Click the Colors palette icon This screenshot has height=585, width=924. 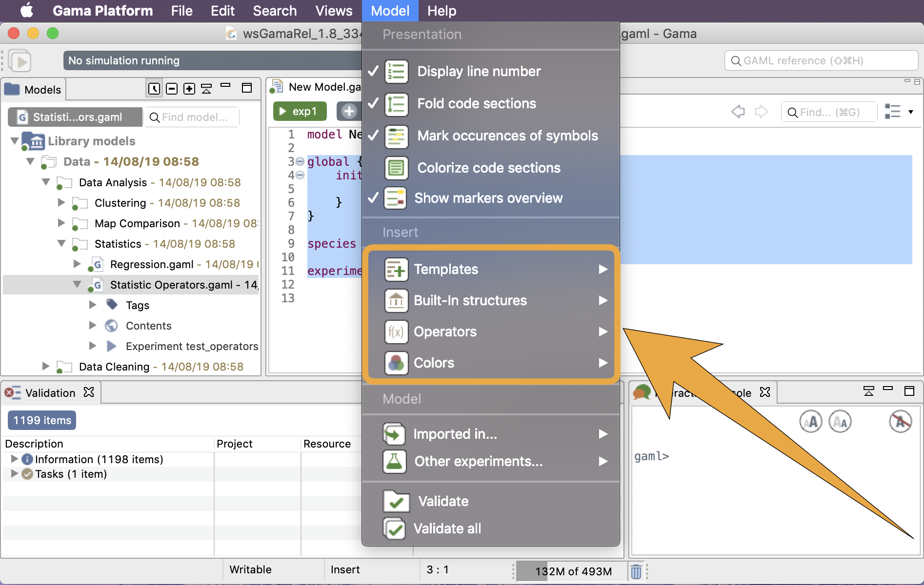[396, 363]
